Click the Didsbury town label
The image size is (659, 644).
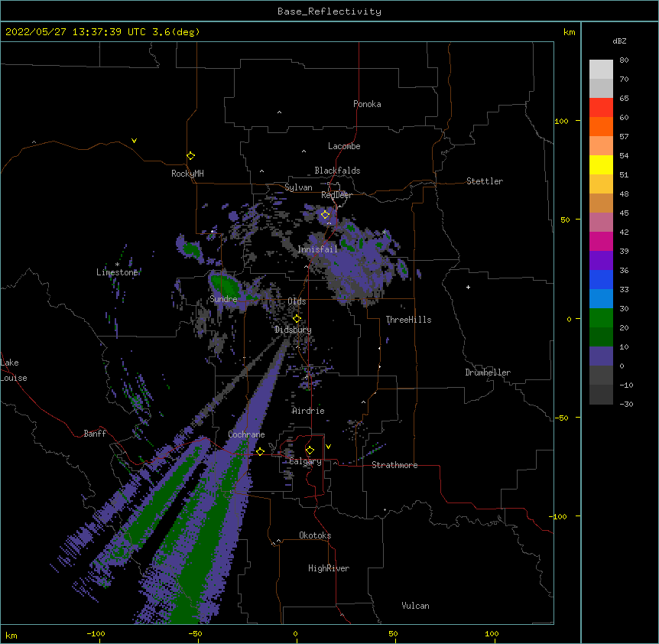[293, 330]
